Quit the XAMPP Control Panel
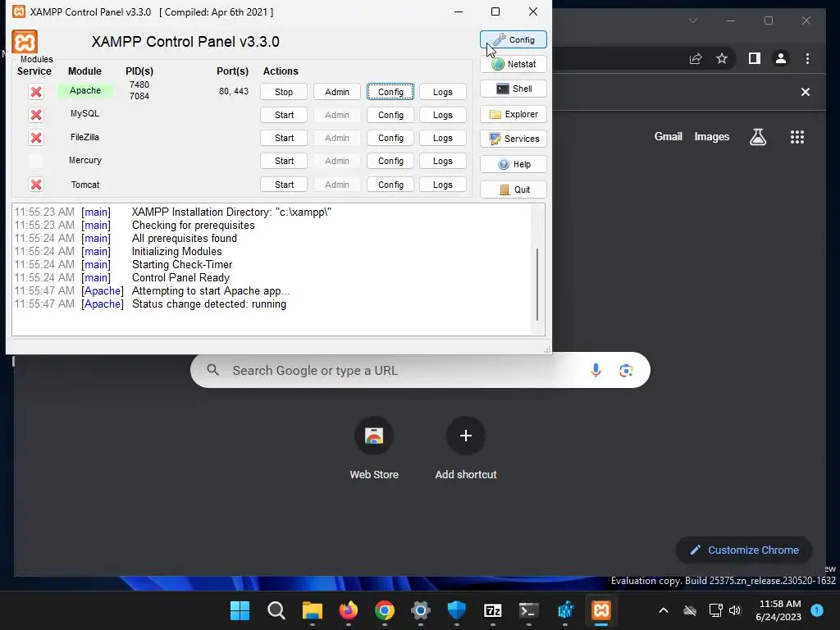This screenshot has width=840, height=630. pyautogui.click(x=514, y=189)
